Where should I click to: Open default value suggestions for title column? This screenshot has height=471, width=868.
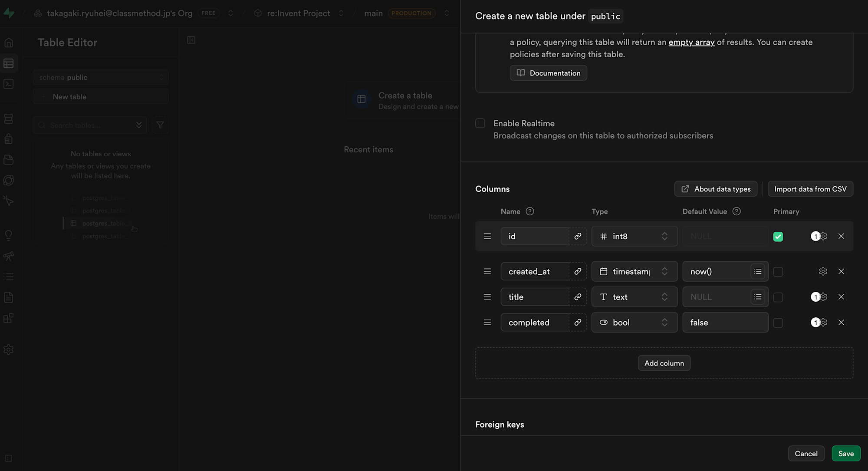coord(758,297)
